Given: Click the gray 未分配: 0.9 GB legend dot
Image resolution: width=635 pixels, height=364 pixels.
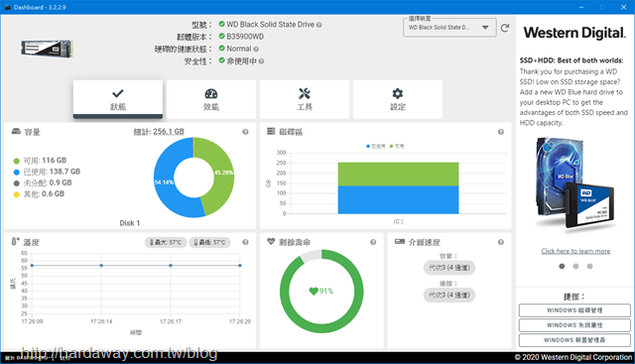Looking at the screenshot, I should 17,183.
